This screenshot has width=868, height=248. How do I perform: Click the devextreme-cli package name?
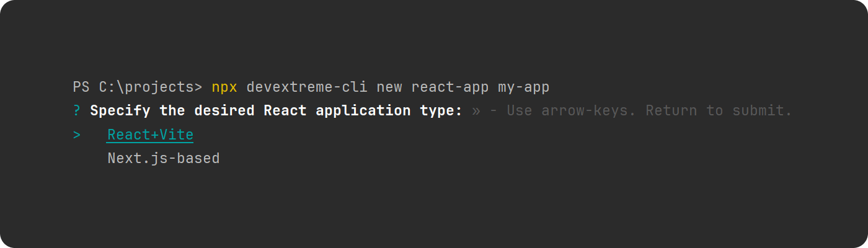point(306,87)
